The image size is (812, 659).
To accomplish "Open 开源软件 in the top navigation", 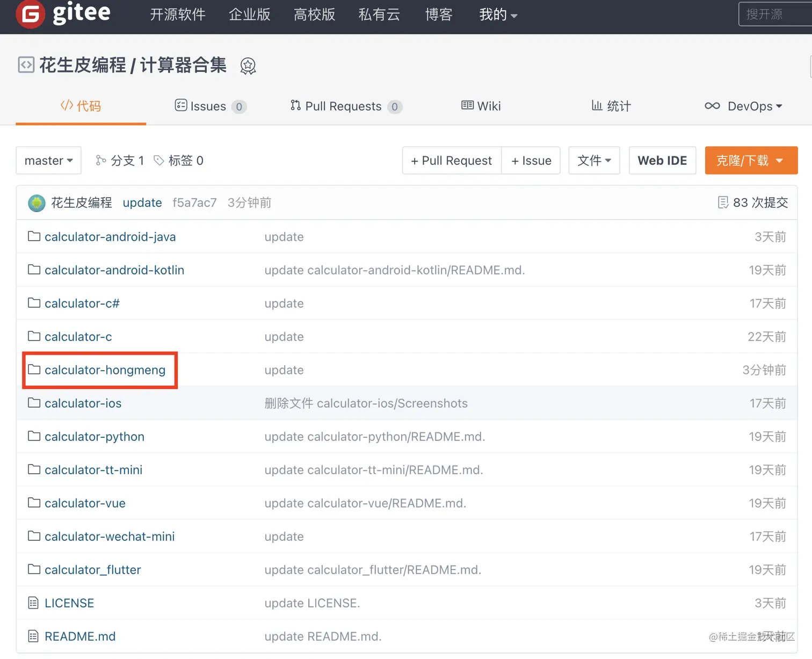I will 178,15.
